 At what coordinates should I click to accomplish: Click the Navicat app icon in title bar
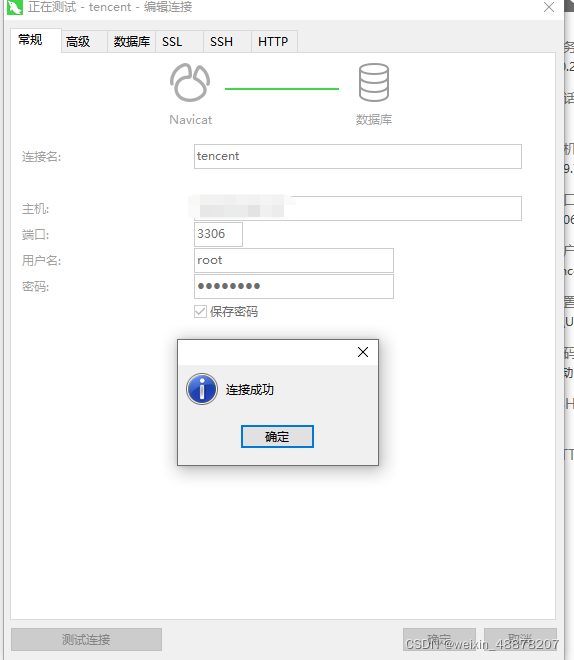tap(15, 7)
